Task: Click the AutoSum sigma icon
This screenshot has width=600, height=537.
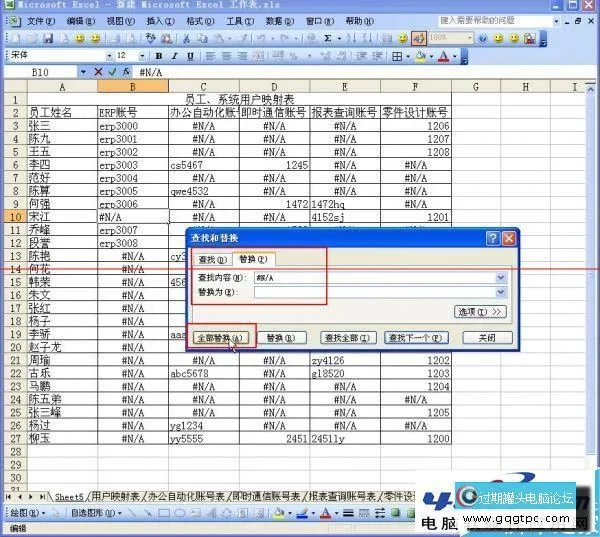Action: pos(327,38)
